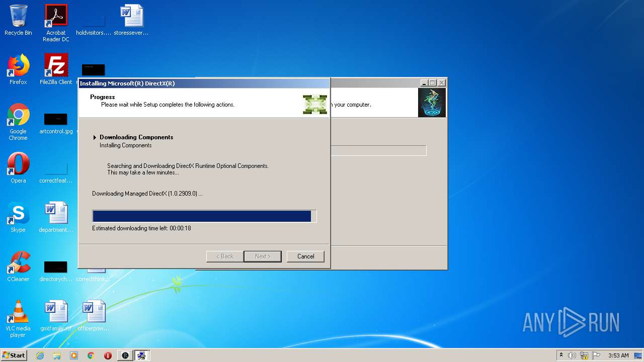This screenshot has height=362, width=644.
Task: Open Acrobat Reader DC shortcut
Action: pyautogui.click(x=56, y=23)
